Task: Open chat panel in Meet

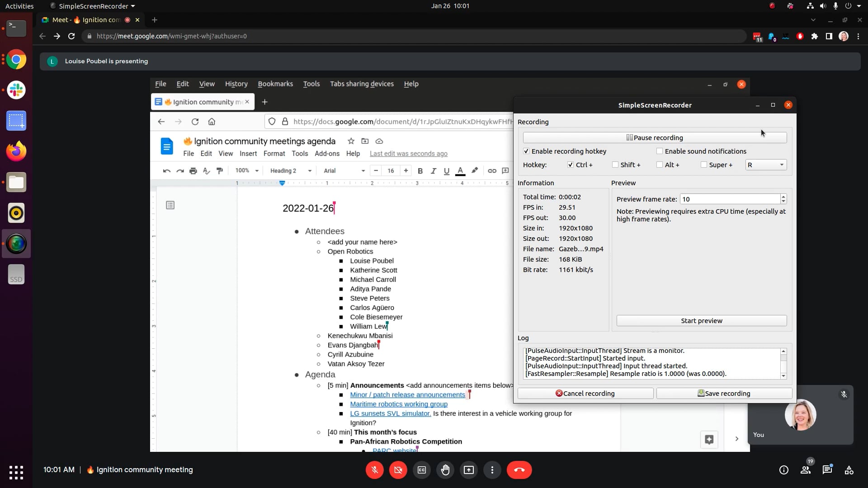Action: 827,470
